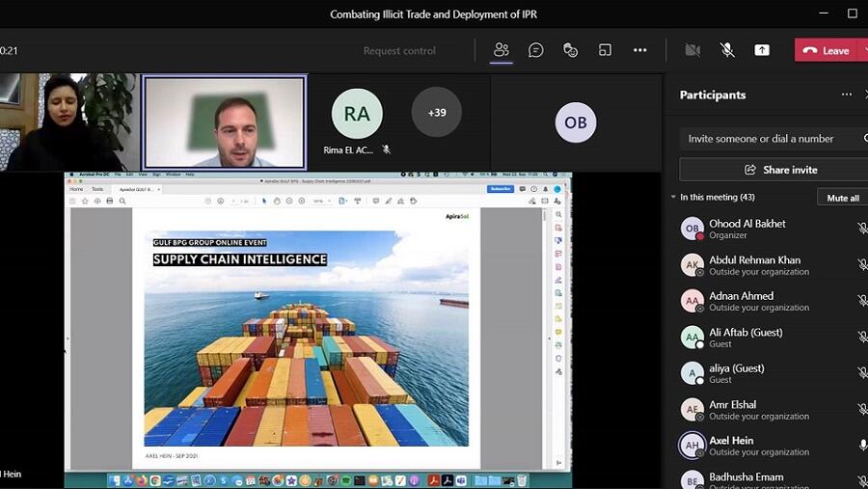Click the Share content tray icon
868x489 pixels.
[762, 50]
